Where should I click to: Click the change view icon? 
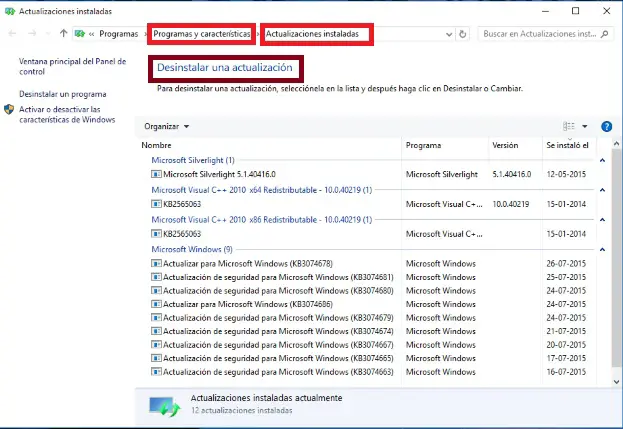[x=569, y=126]
